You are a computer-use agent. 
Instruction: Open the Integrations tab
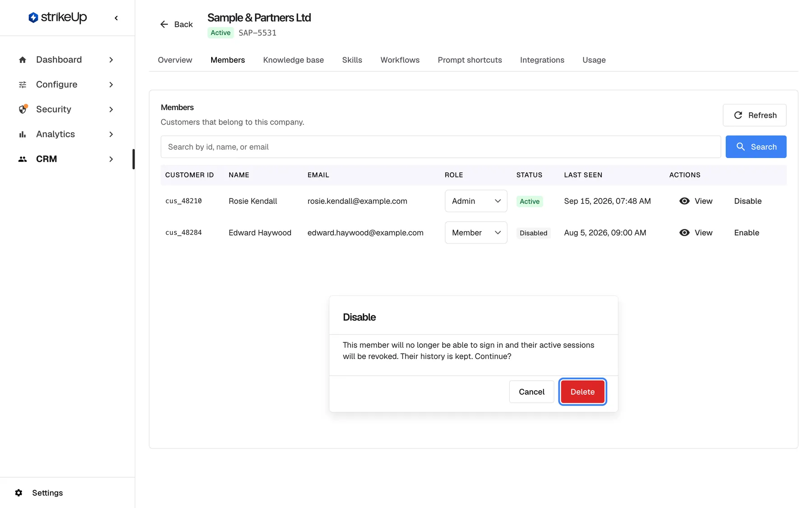coord(542,60)
